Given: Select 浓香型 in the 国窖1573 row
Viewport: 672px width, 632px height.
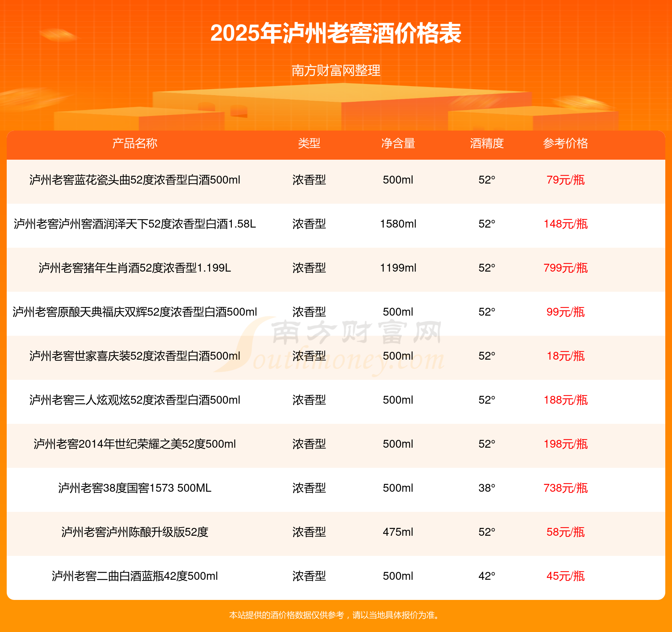Looking at the screenshot, I should point(309,488).
